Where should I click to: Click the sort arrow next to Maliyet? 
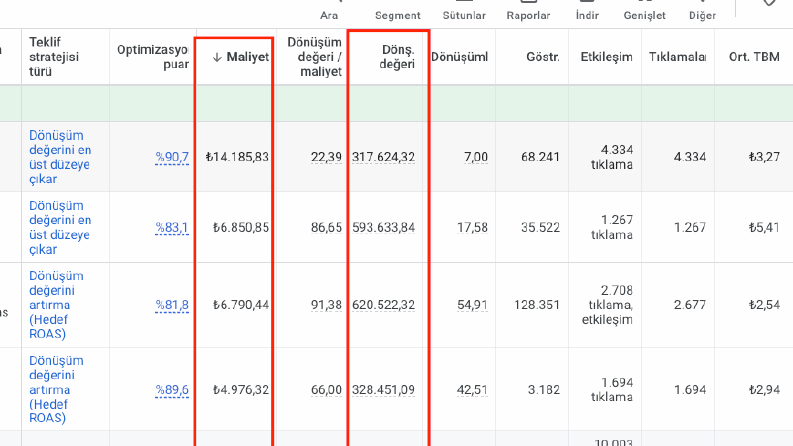pos(217,57)
